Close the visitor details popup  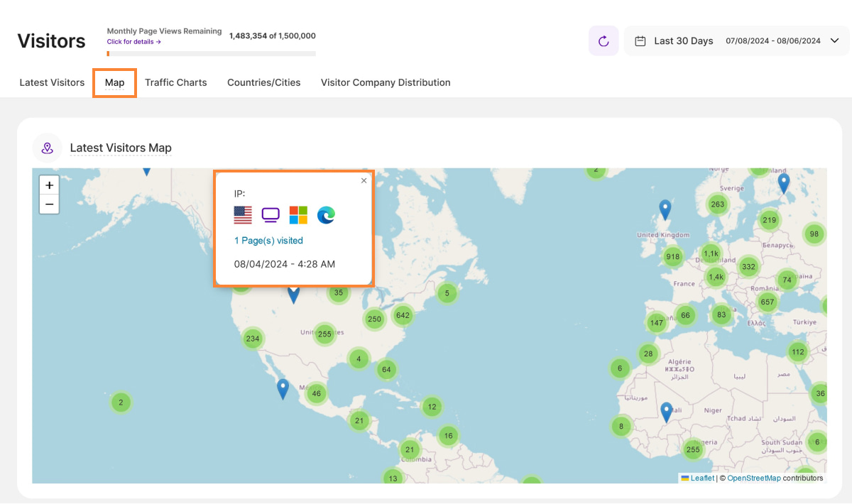tap(364, 181)
